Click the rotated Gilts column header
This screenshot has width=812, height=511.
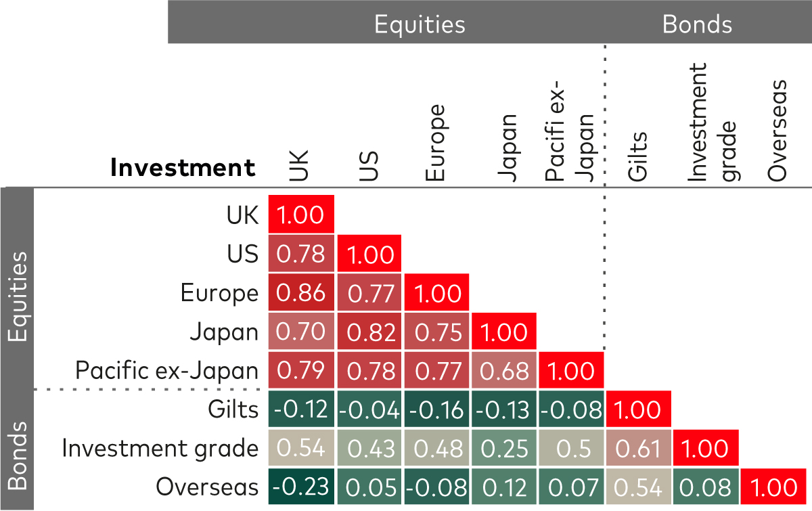click(x=637, y=157)
